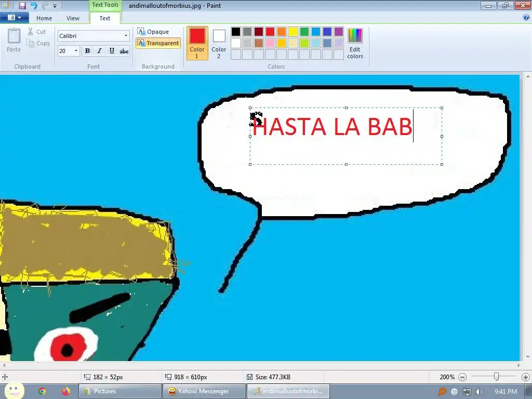Viewport: 532px width, 399px height.
Task: Click the orange magnifier tray icon
Action: coord(442,392)
